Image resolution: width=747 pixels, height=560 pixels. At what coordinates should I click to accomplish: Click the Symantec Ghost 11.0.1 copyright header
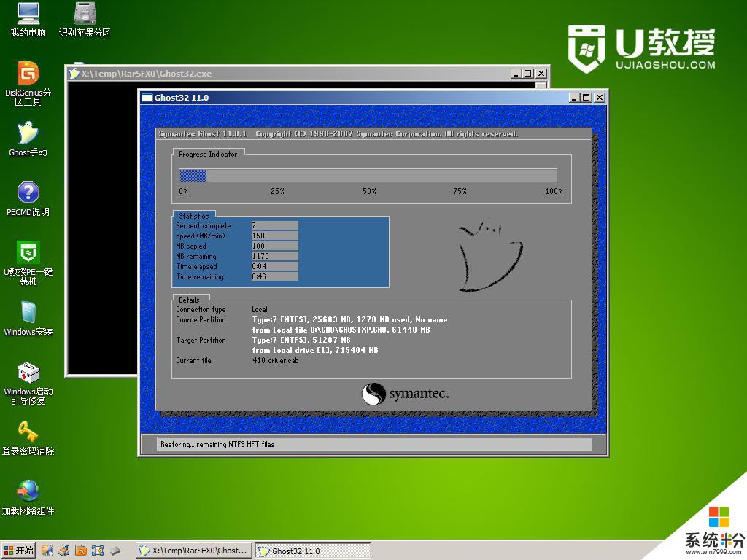338,134
